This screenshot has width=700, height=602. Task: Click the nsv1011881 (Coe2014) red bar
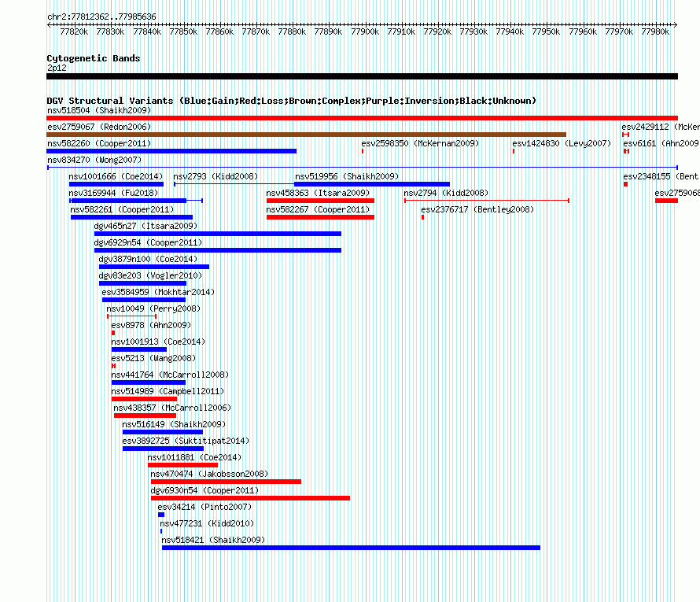click(x=182, y=465)
